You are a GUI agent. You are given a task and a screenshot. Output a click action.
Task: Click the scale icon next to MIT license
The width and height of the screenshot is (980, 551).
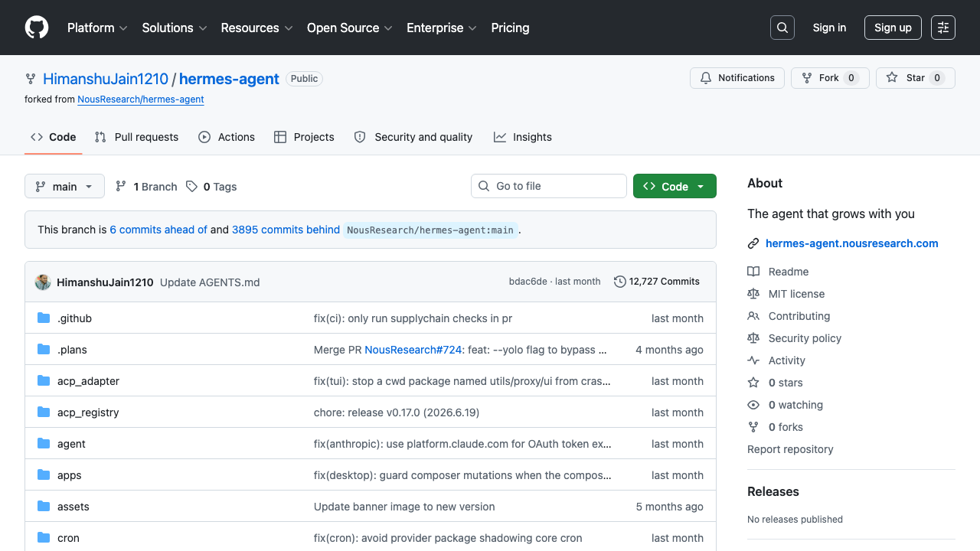tap(753, 294)
